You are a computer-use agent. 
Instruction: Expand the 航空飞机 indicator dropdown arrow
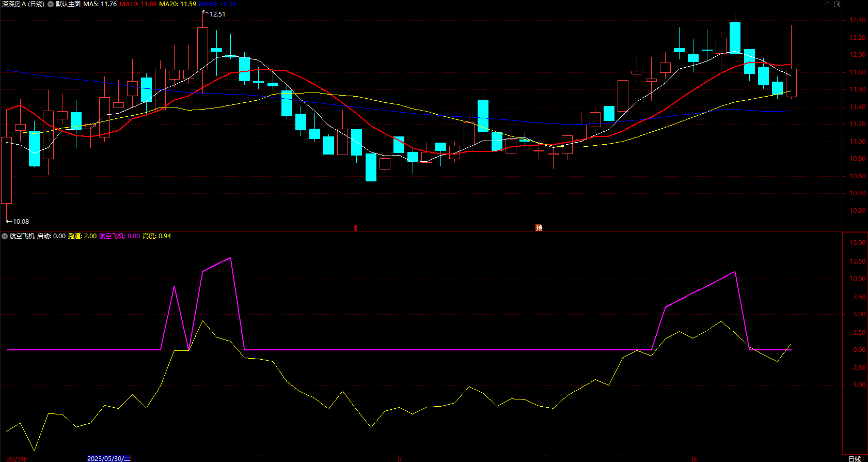pos(5,236)
